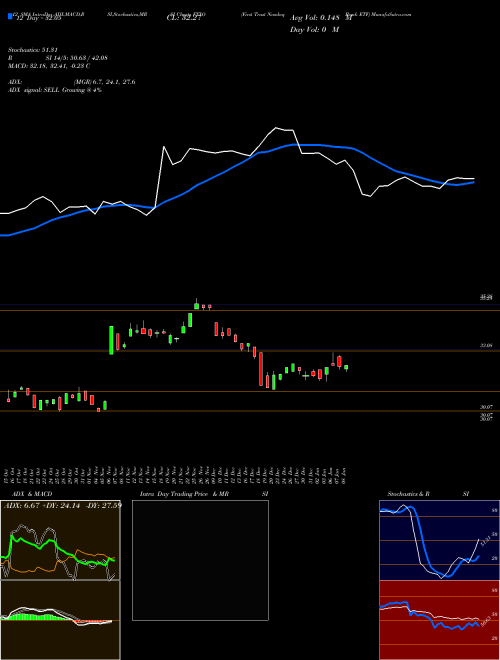Click the 'Intra Day Trading Price & MR' title
Viewport: 500px width, 660px height.
click(185, 494)
